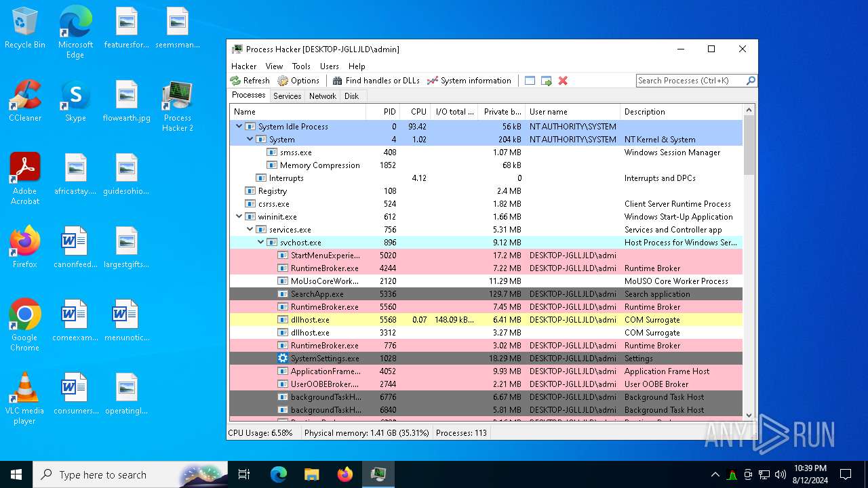Open the Skype desktop icon

tap(75, 102)
